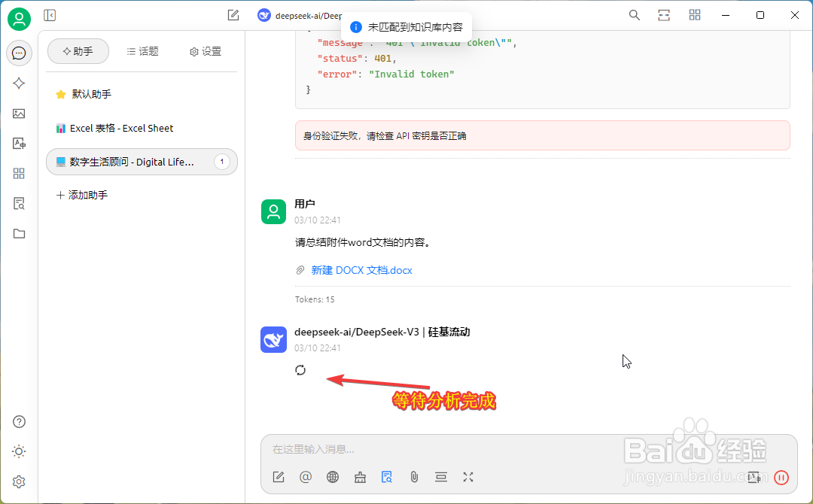The height and width of the screenshot is (504, 813).
Task: Open the translate page in the sidebar
Action: coord(19,144)
